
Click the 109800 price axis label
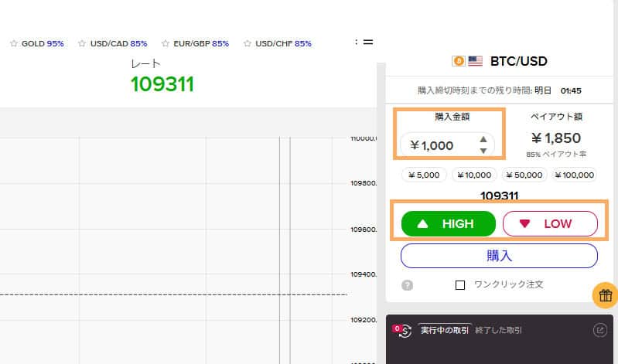point(364,183)
